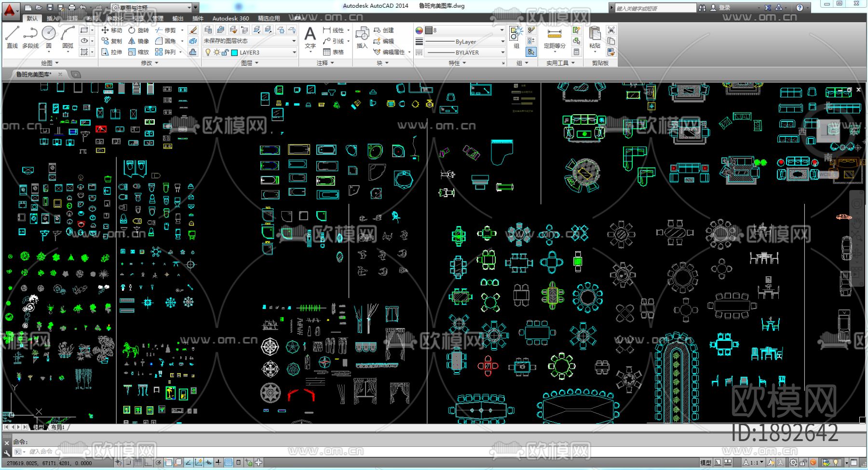Click the Move (移动) tool

pyautogui.click(x=111, y=30)
